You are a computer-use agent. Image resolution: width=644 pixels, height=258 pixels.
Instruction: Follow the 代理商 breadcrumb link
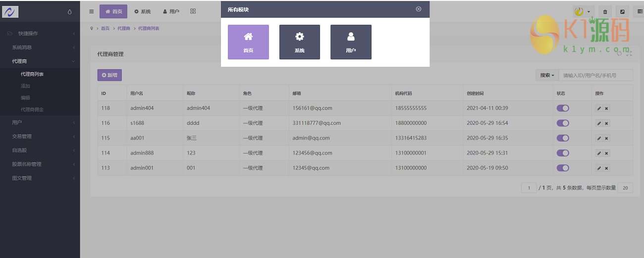124,28
